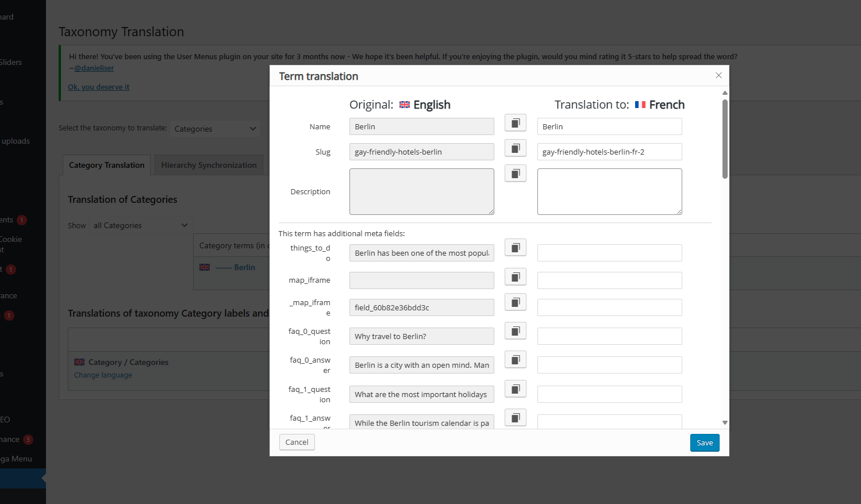This screenshot has width=861, height=504.
Task: Copy faq_0_answer from original
Action: [x=516, y=359]
